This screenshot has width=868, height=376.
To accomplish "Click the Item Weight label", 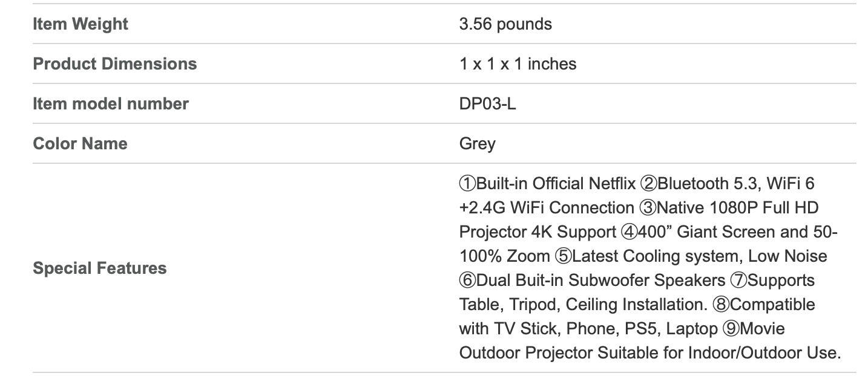I will [81, 24].
